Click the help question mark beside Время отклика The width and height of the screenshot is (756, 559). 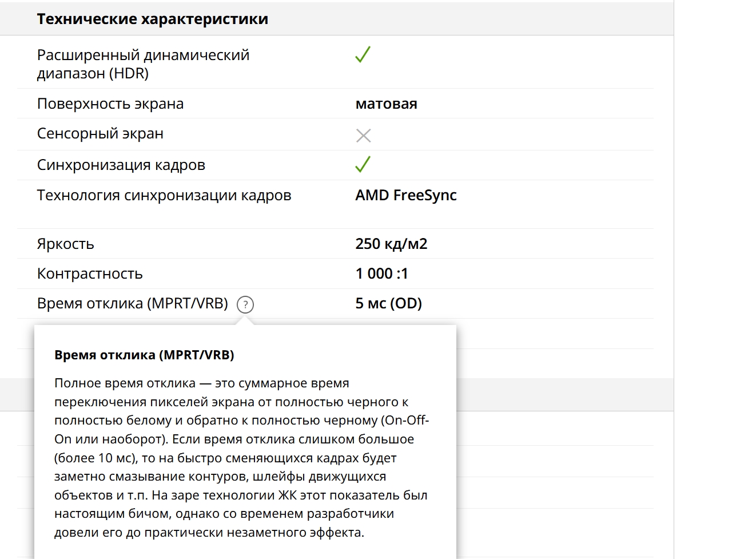(x=245, y=304)
